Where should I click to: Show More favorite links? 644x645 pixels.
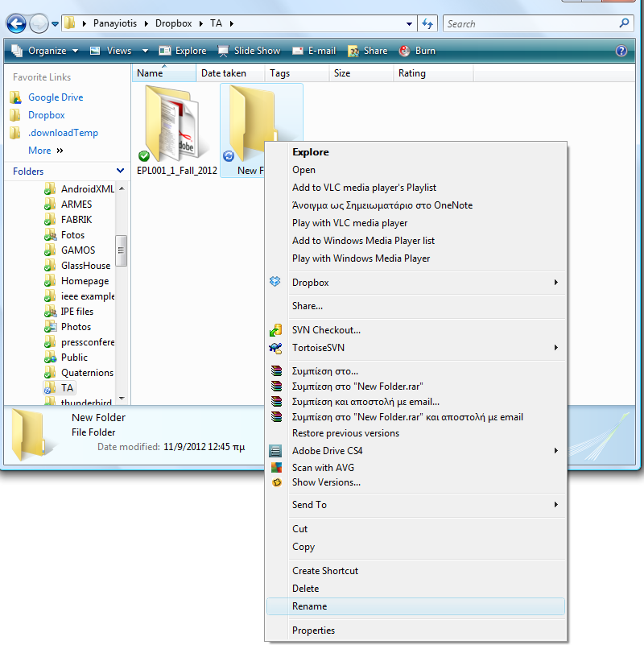pyautogui.click(x=45, y=151)
